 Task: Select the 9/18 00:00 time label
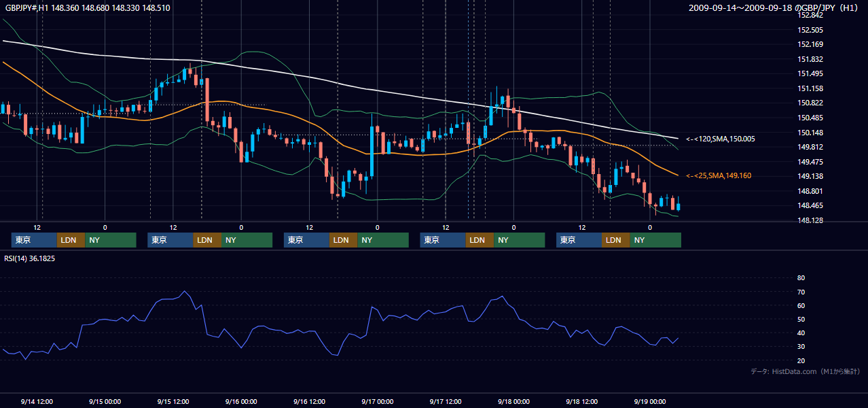pos(513,401)
